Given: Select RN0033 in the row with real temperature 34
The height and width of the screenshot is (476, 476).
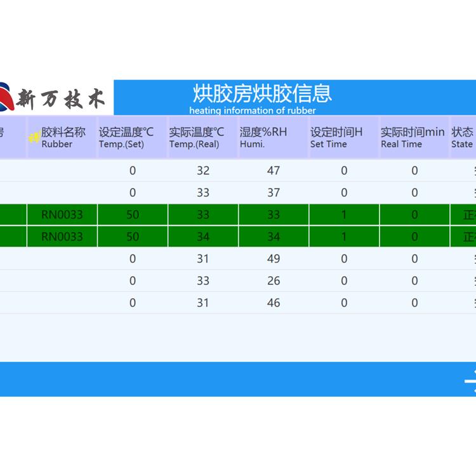Looking at the screenshot, I should (x=62, y=237).
